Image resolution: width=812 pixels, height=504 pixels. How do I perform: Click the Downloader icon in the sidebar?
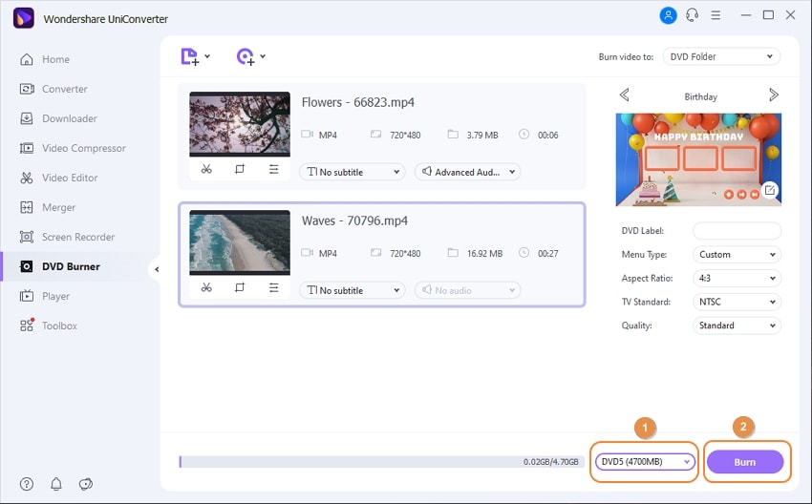point(27,118)
